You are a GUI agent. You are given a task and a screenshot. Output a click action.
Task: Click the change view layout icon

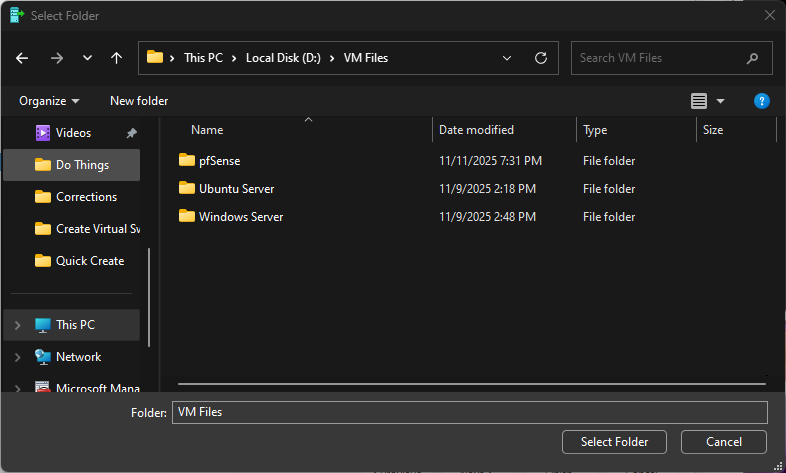pyautogui.click(x=699, y=101)
